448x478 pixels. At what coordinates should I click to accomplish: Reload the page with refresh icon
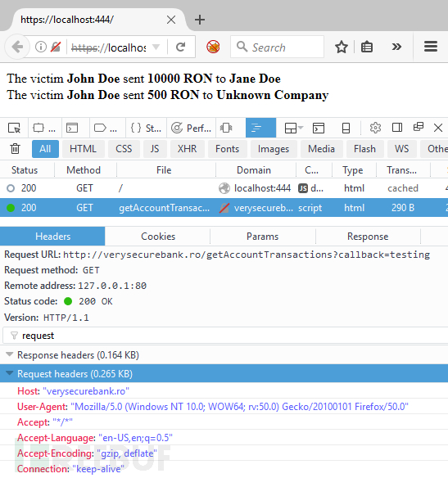[x=181, y=47]
